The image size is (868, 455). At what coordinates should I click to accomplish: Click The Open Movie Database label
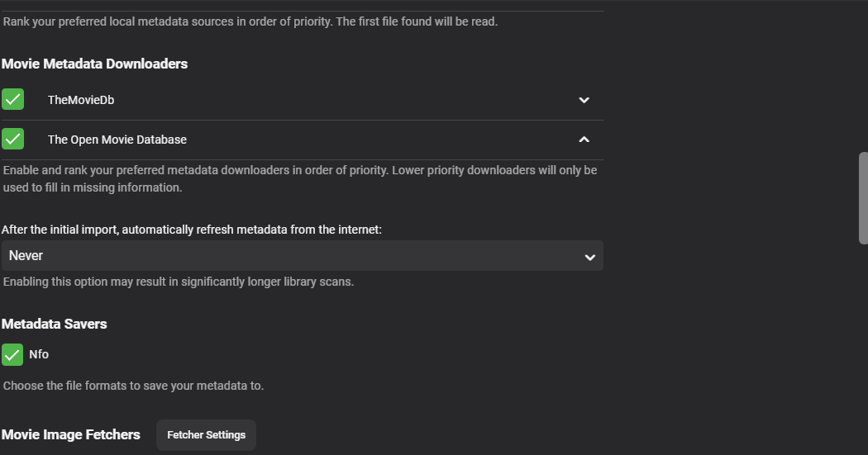pos(117,140)
